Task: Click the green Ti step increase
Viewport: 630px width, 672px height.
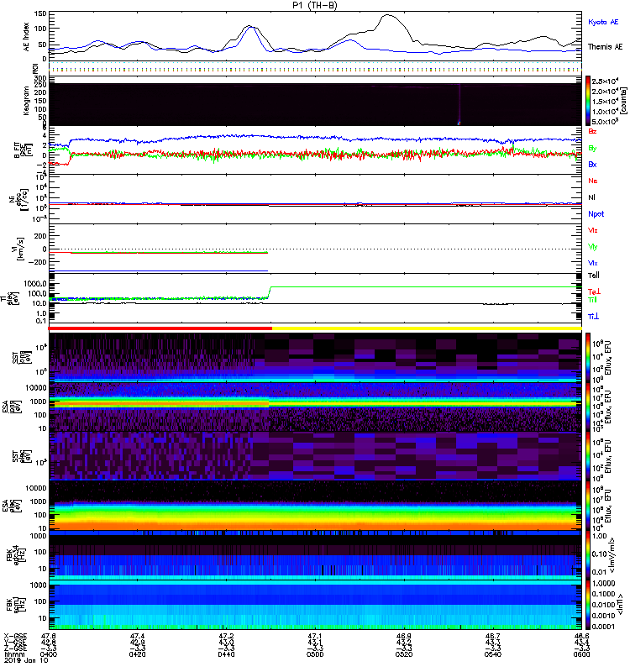Action: (270, 291)
